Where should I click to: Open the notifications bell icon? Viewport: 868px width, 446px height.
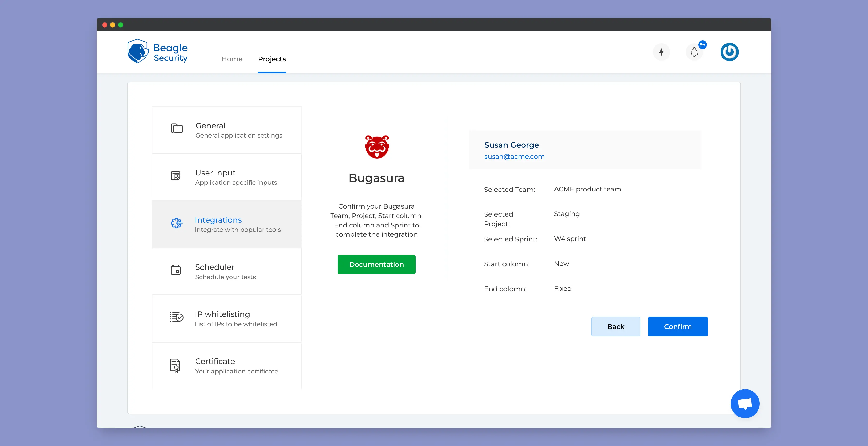[694, 52]
